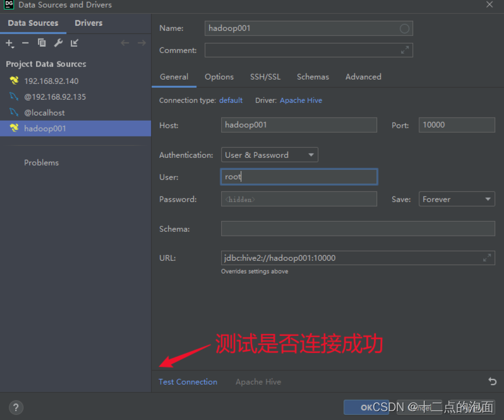
Task: Open the Save password dropdown
Action: pyautogui.click(x=457, y=199)
